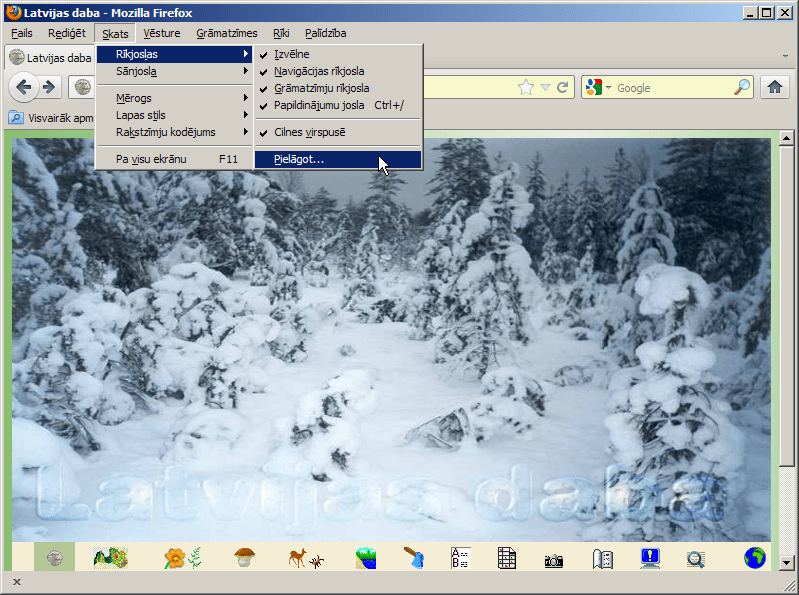
Task: Click the Visvairāk apm bookmark folder icon
Action: coord(16,118)
